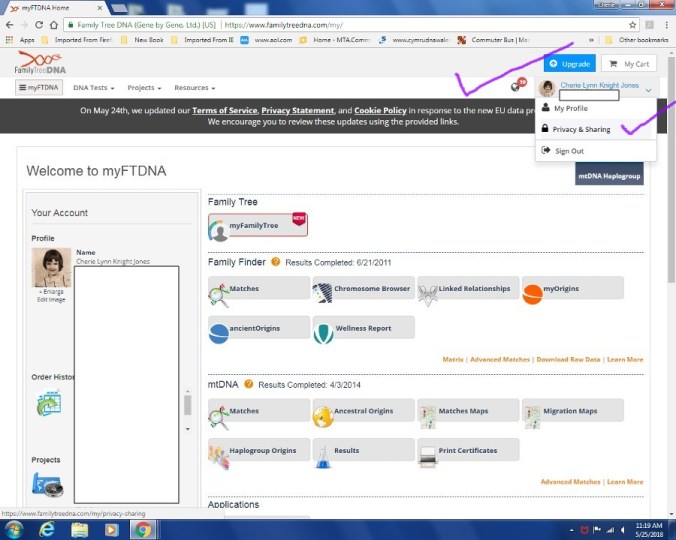Open the Apps shortcut in the bookmarks bar
Viewport: 676px width, 540px height.
pyautogui.click(x=20, y=40)
